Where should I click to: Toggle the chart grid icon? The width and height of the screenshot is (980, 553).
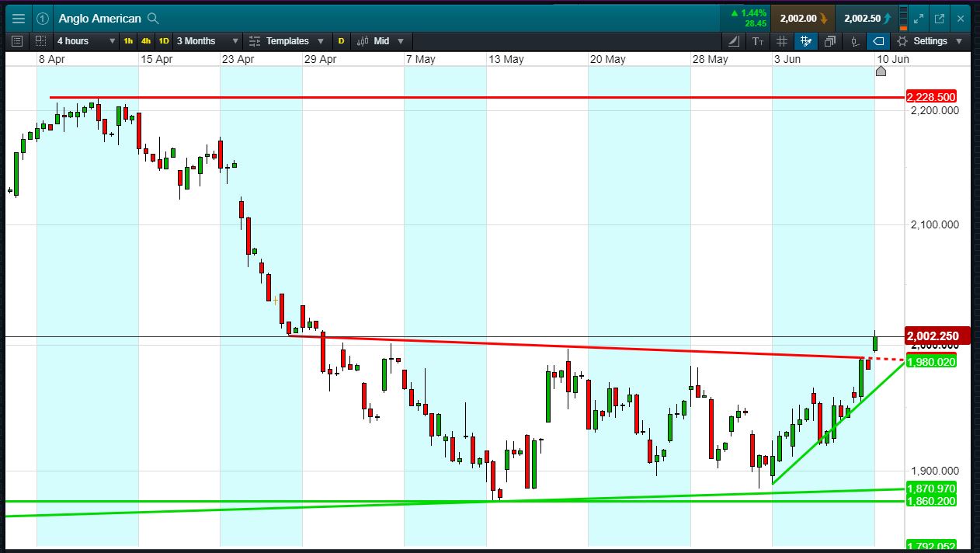(782, 41)
